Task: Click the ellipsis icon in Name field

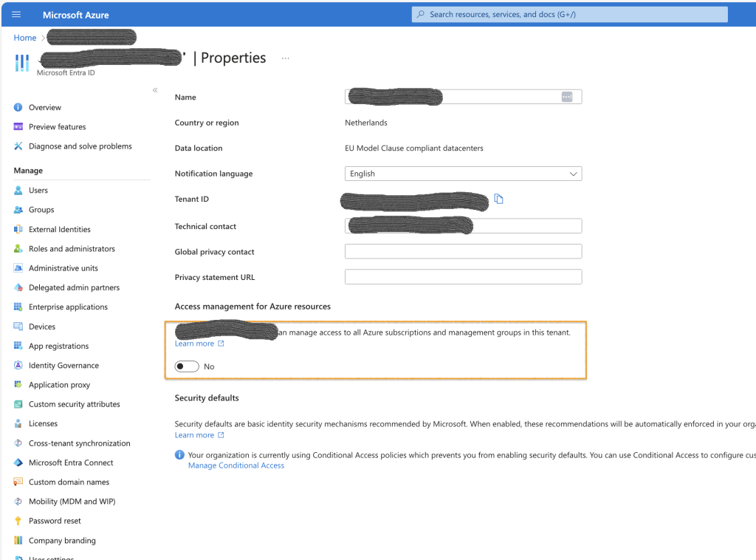Action: [567, 97]
